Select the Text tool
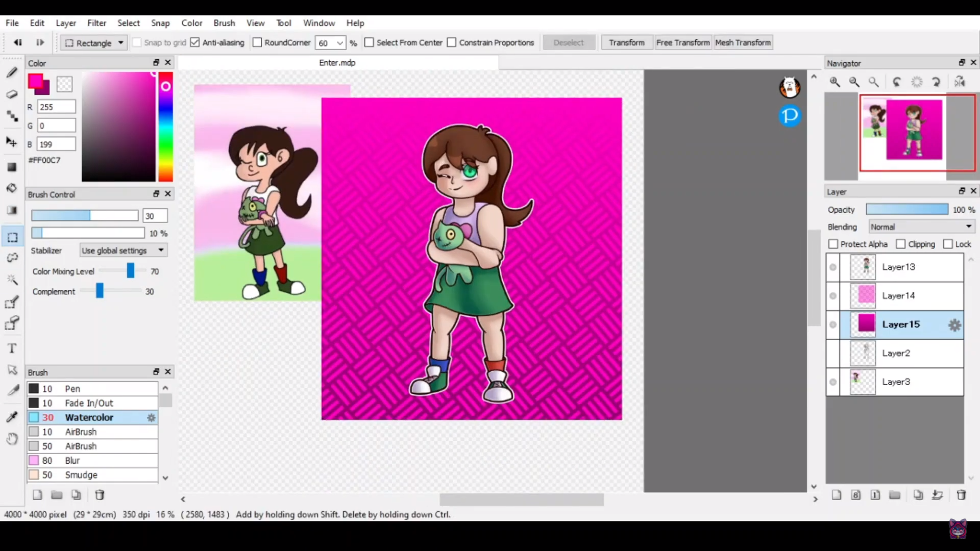Image resolution: width=980 pixels, height=551 pixels. 12,348
